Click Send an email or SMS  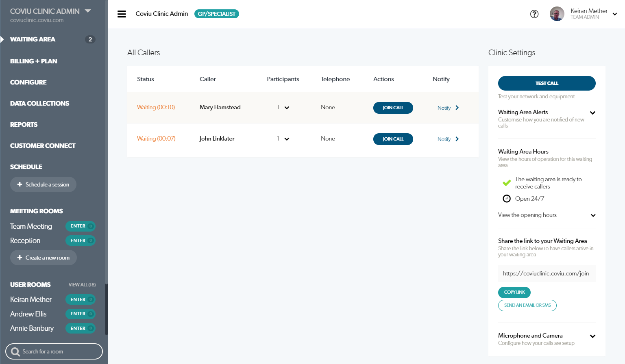(x=527, y=305)
